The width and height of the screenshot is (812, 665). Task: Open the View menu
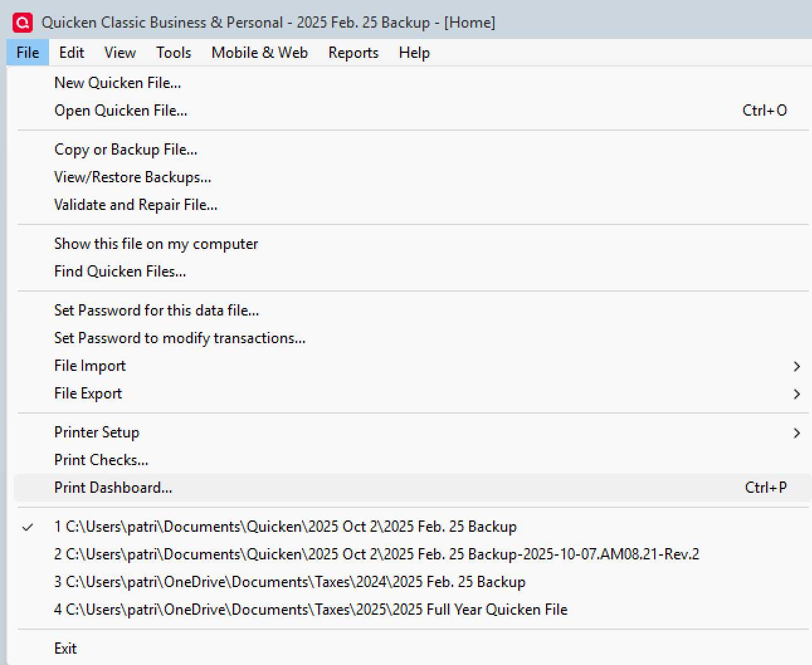pyautogui.click(x=120, y=53)
